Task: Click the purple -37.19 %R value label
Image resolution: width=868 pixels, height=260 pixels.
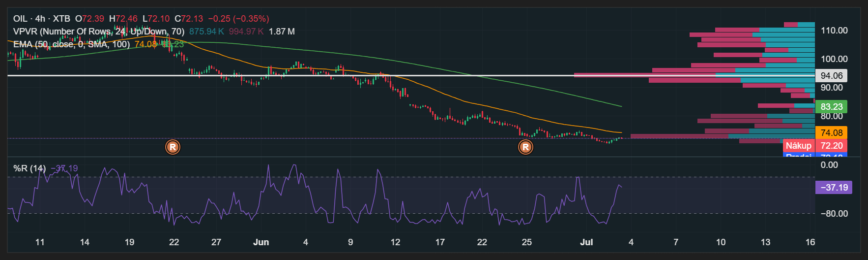Action: tap(834, 188)
